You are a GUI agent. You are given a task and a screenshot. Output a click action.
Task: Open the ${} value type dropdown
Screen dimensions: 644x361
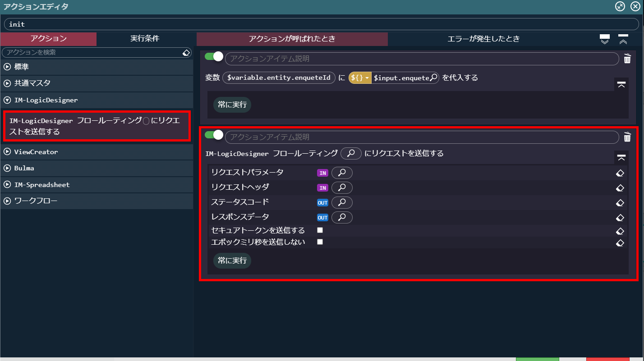point(359,78)
